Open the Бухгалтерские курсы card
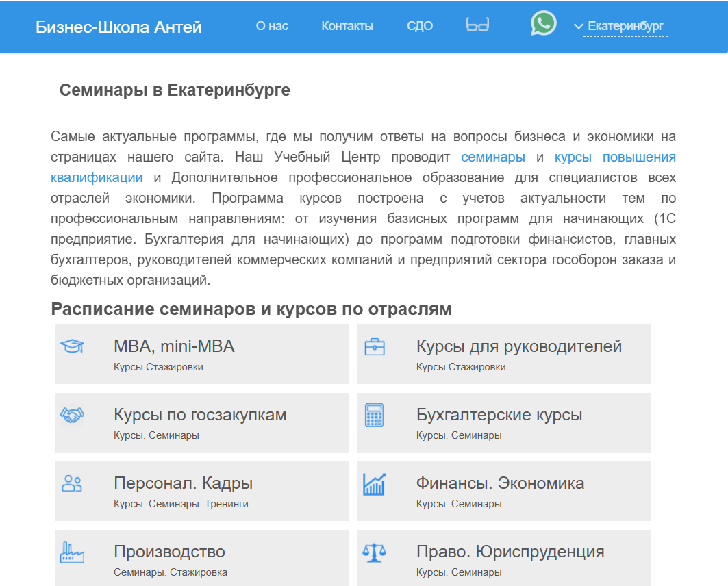This screenshot has width=728, height=586. [x=499, y=415]
